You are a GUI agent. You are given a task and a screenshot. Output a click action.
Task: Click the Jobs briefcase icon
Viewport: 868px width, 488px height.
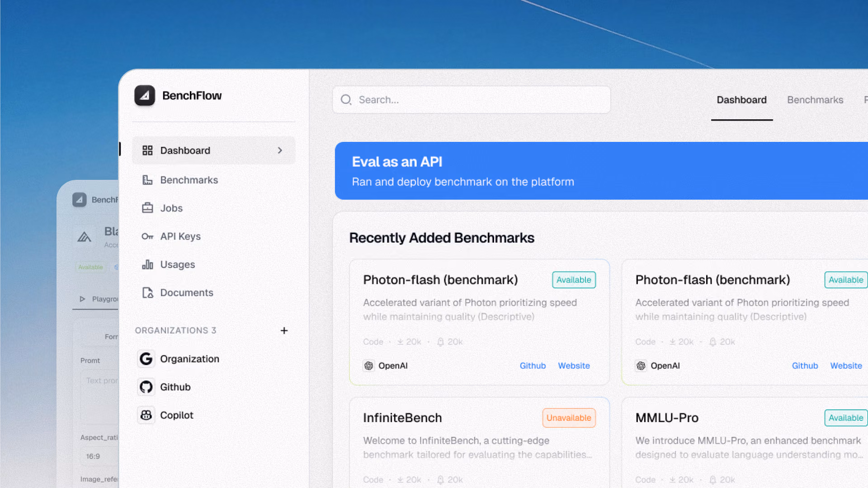coord(147,208)
